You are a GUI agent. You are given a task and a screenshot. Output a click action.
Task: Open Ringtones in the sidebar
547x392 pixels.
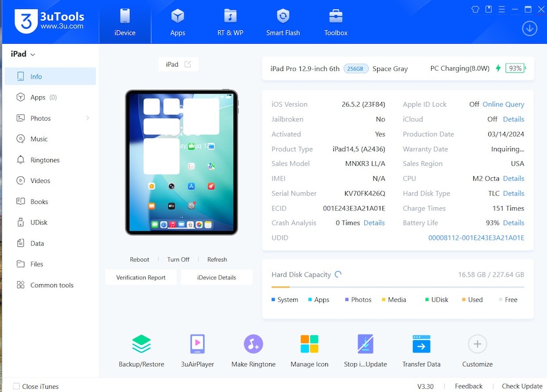pos(50,160)
